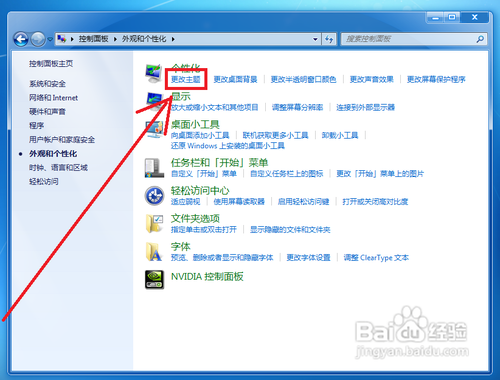Click 放大或缩小文本和其他项目 link
The height and width of the screenshot is (380, 500).
[214, 107]
